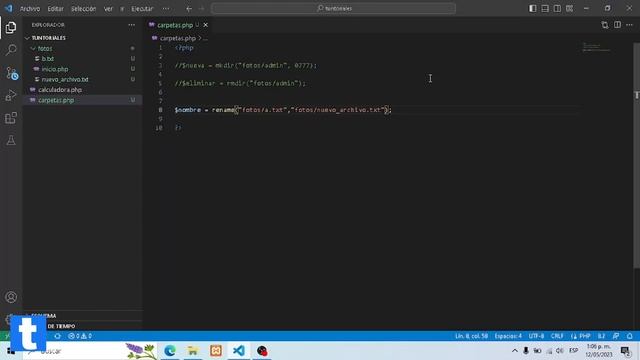Open the Accounts menu icon
This screenshot has width=640, height=360.
11,297
